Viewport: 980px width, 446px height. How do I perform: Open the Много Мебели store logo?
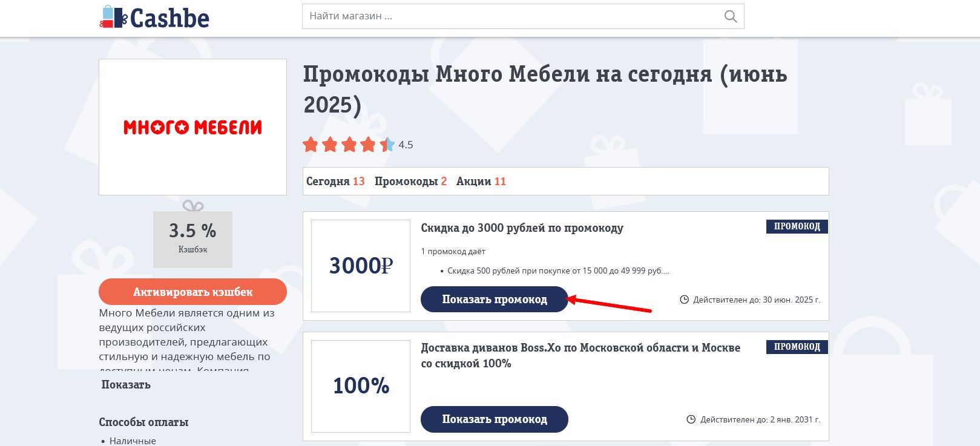[192, 127]
